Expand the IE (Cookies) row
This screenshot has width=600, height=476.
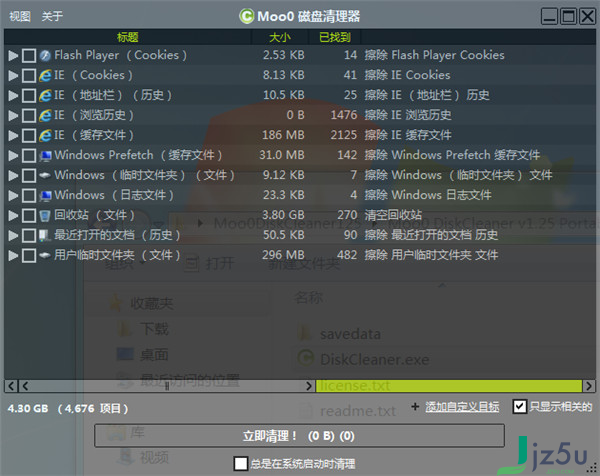tap(13, 76)
